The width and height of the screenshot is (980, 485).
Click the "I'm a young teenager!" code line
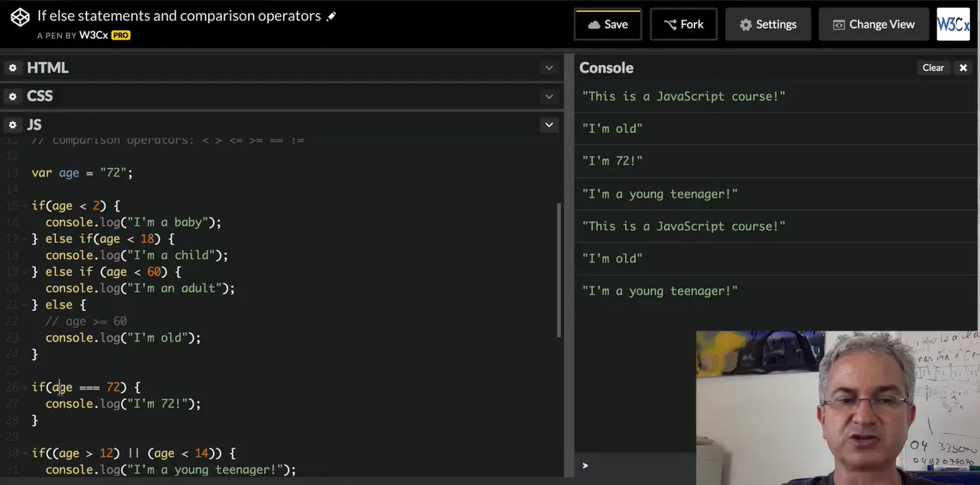[170, 470]
